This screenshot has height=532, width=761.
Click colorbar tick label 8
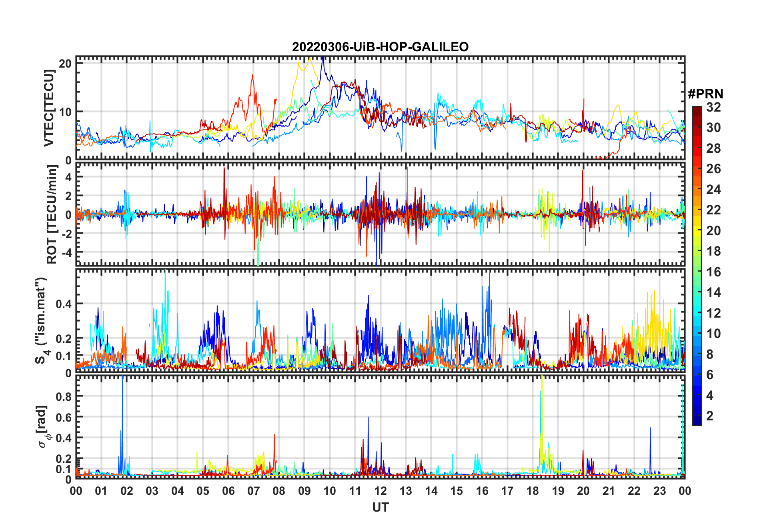coord(710,354)
